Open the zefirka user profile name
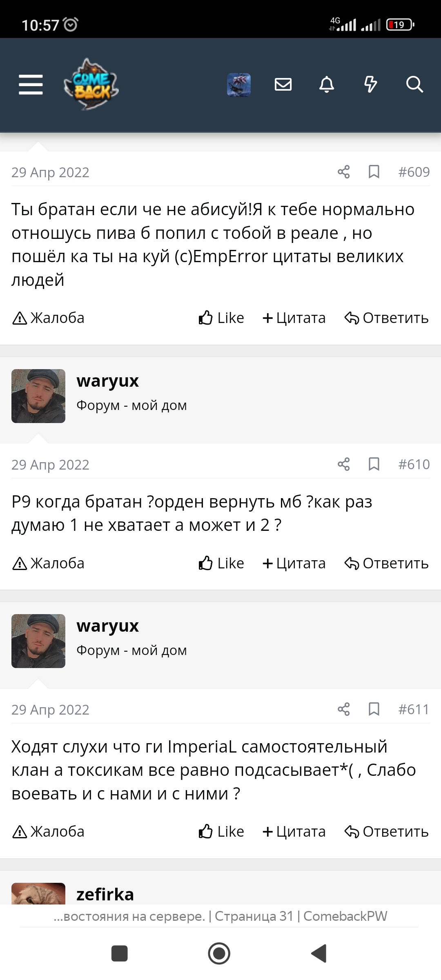The image size is (441, 980). [x=105, y=894]
